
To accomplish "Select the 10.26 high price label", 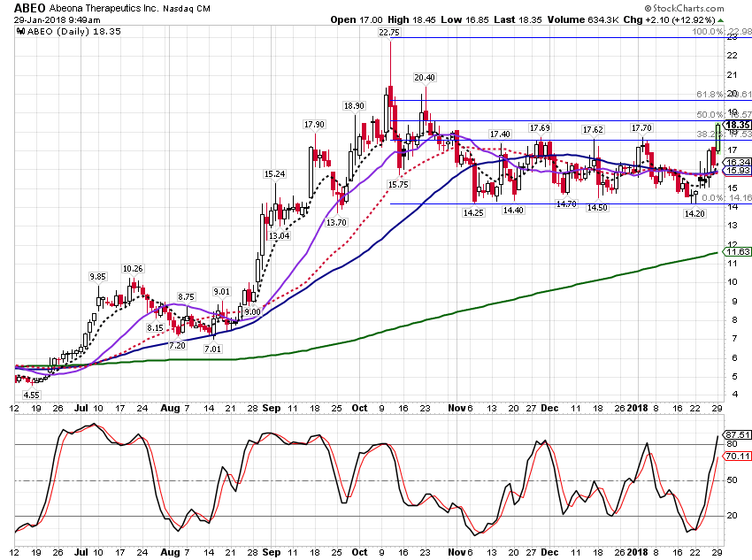I will point(134,269).
